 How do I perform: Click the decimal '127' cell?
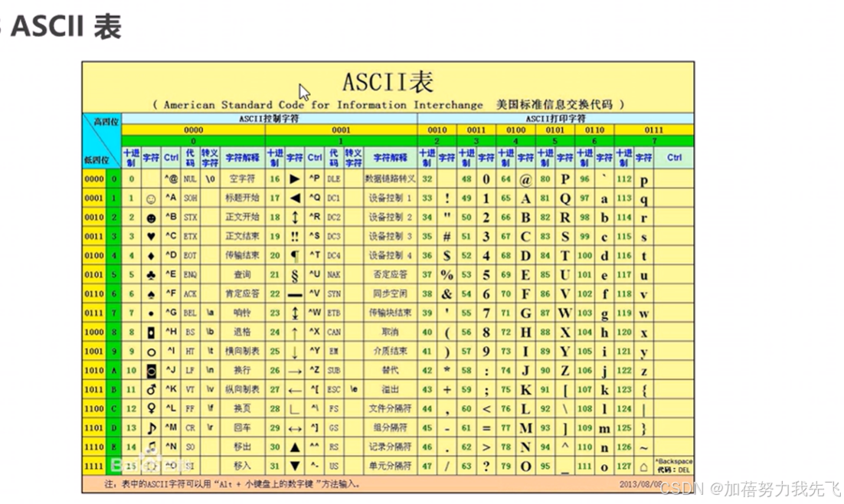coord(624,466)
